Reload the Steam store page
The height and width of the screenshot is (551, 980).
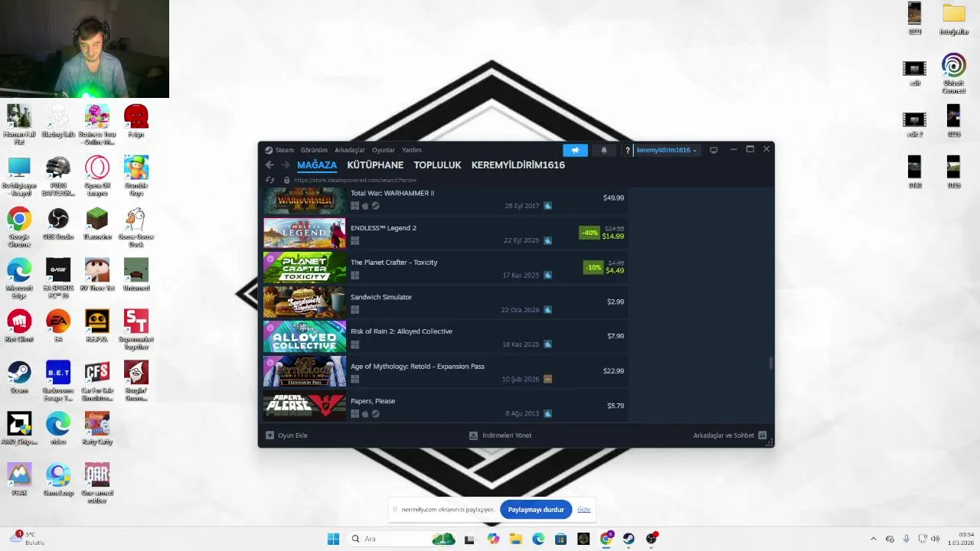click(x=269, y=180)
